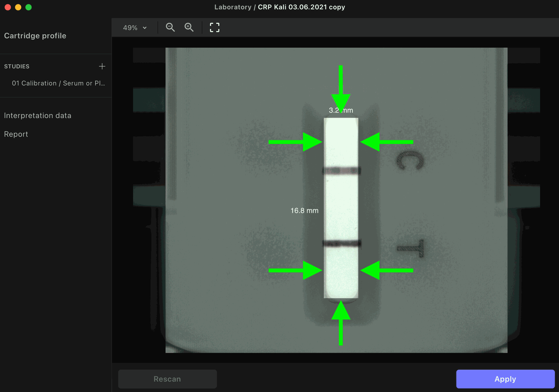
Task: Go to the Report section
Action: 16,134
